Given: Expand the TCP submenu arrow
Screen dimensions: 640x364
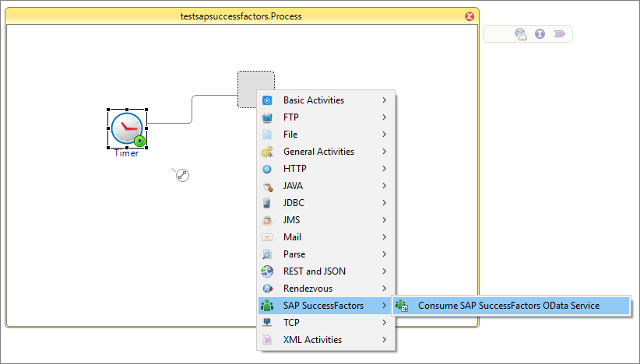Looking at the screenshot, I should click(x=384, y=323).
